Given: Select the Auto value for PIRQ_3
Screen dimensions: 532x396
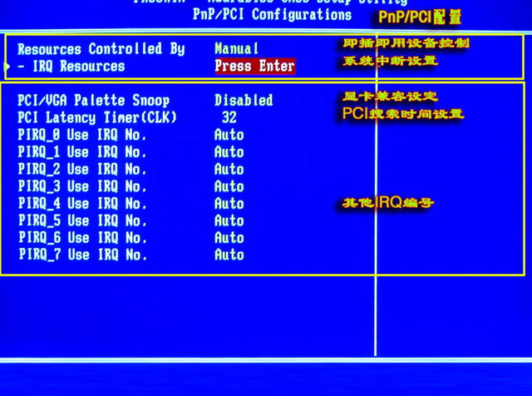Looking at the screenshot, I should click(x=229, y=186).
